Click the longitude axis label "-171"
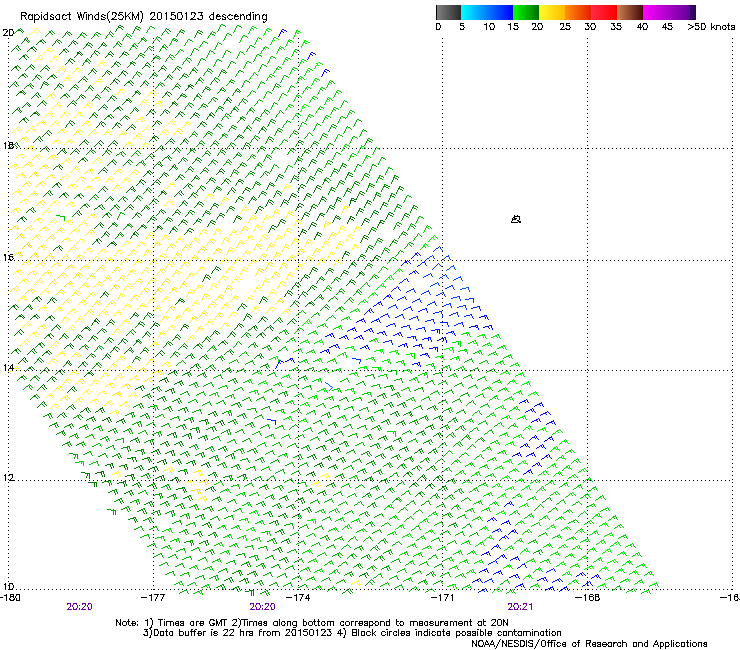This screenshot has height=650, width=740. coord(442,598)
